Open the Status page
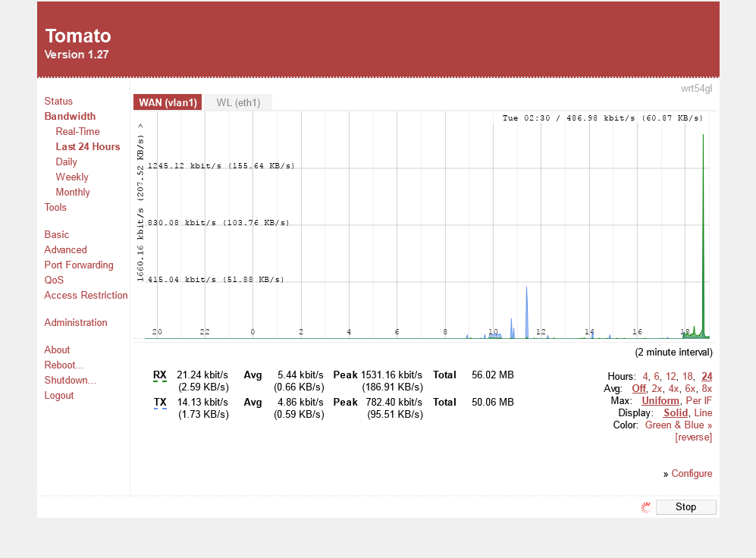Viewport: 756px width, 558px height. click(58, 102)
